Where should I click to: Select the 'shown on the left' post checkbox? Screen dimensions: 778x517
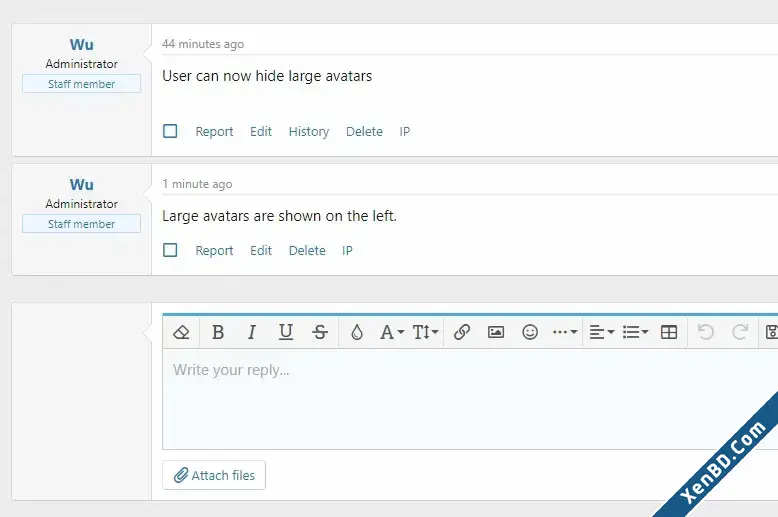click(x=170, y=250)
